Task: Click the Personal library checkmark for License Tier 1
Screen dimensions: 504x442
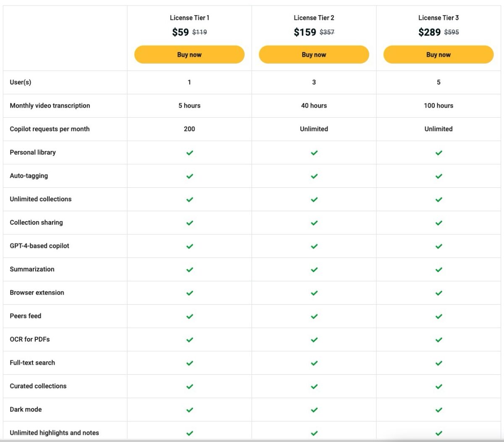Action: (189, 153)
